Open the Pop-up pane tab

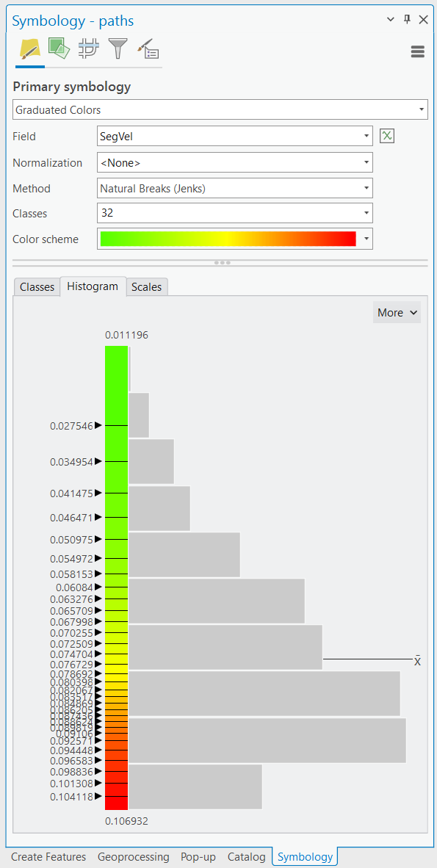(198, 857)
